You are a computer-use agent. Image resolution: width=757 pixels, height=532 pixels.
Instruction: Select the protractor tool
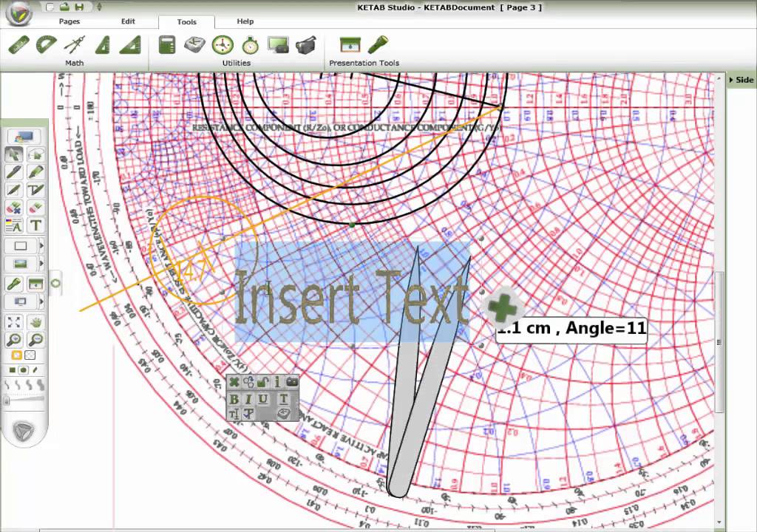47,45
